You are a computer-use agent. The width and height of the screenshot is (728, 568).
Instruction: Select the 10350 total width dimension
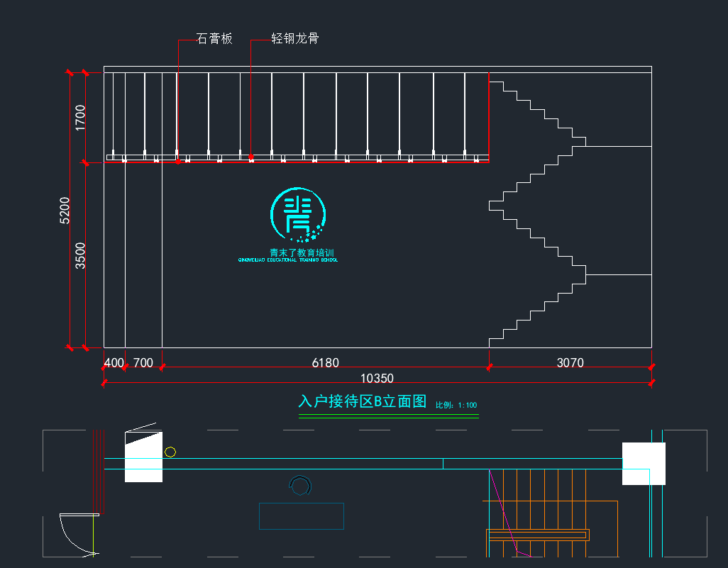point(377,379)
